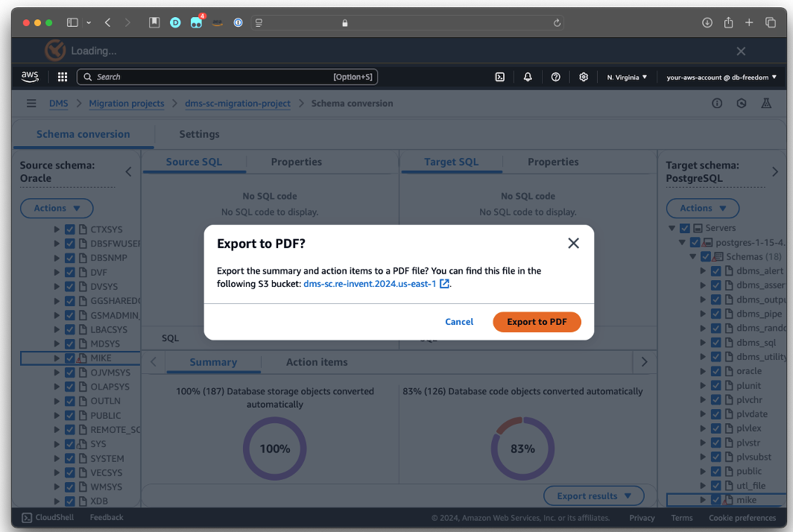
Task: Toggle the public target schema checkbox
Action: pyautogui.click(x=716, y=472)
